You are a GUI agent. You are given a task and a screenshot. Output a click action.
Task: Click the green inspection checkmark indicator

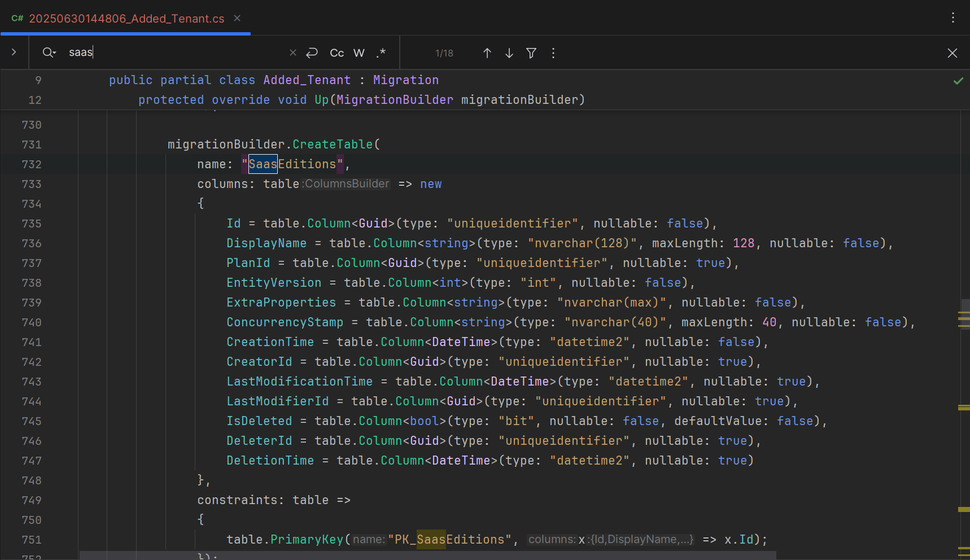[x=958, y=81]
